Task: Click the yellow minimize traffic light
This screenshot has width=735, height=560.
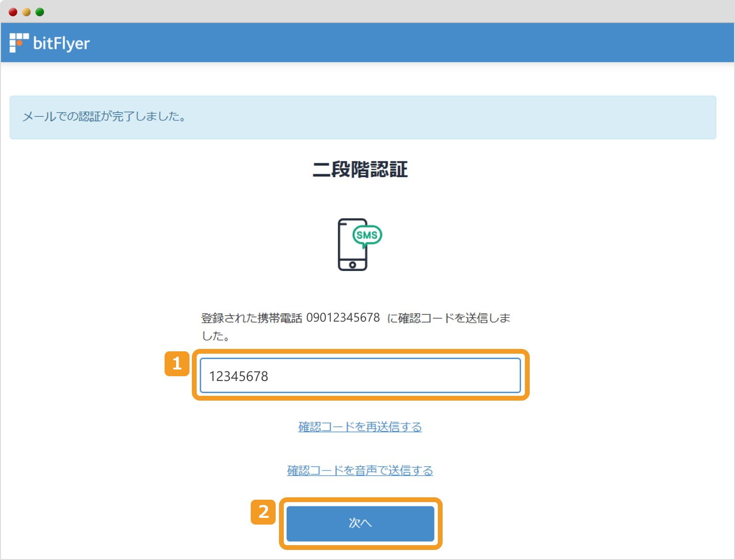Action: click(26, 11)
